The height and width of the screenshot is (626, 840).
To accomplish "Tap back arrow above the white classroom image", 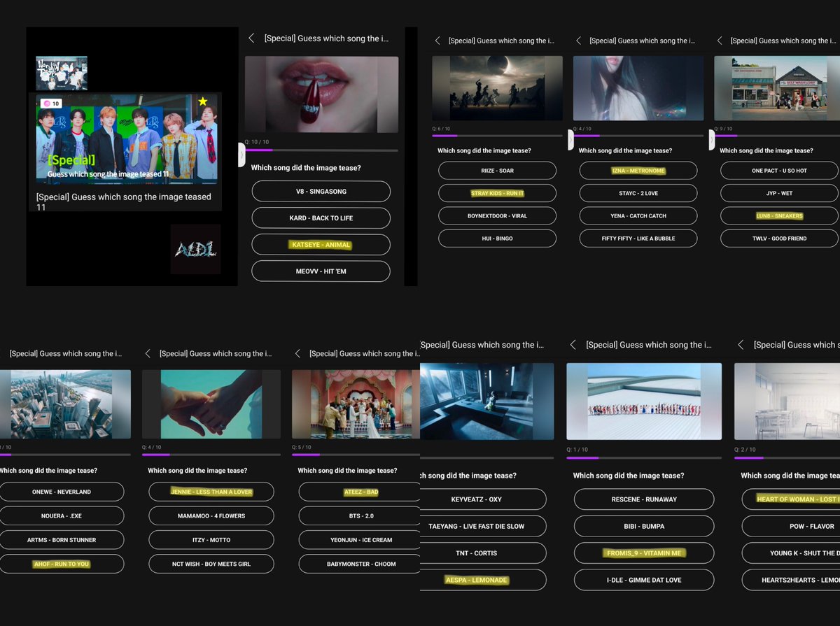I will point(741,345).
